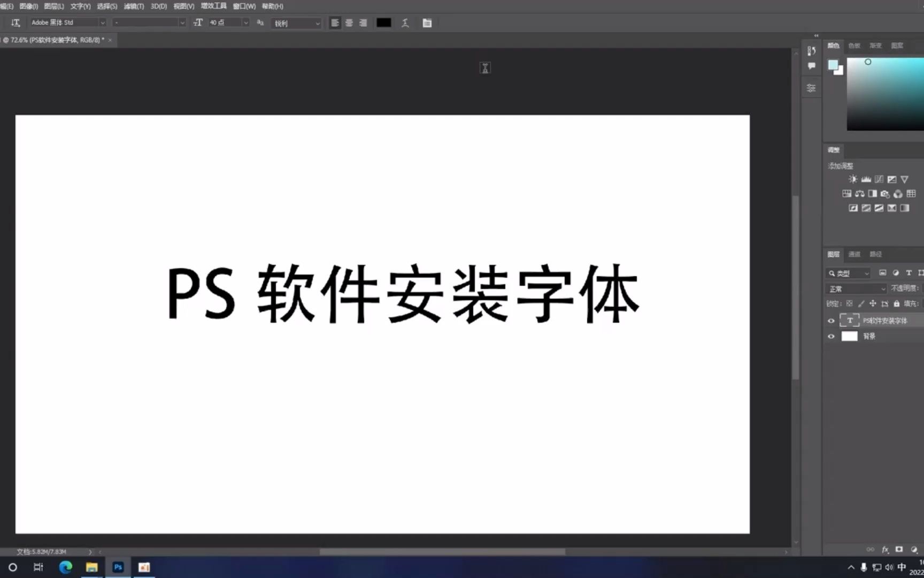924x578 pixels.
Task: Add Gradient Map adjustment
Action: pos(905,208)
